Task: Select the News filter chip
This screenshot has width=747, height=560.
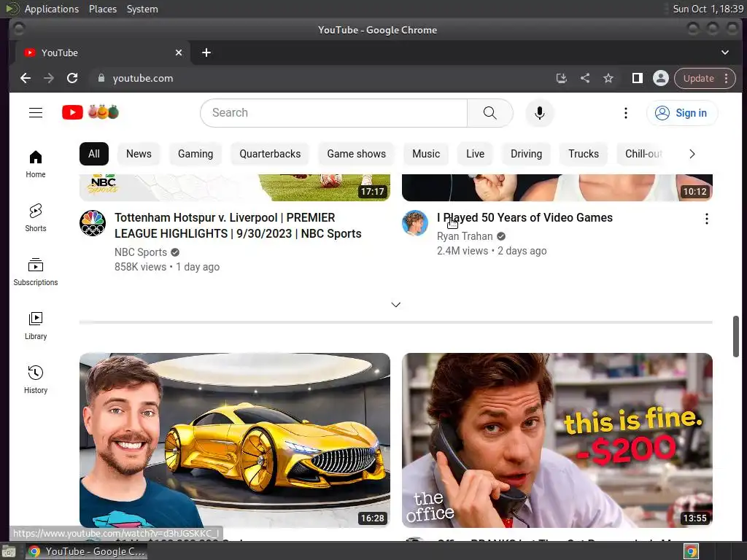Action: [x=139, y=154]
